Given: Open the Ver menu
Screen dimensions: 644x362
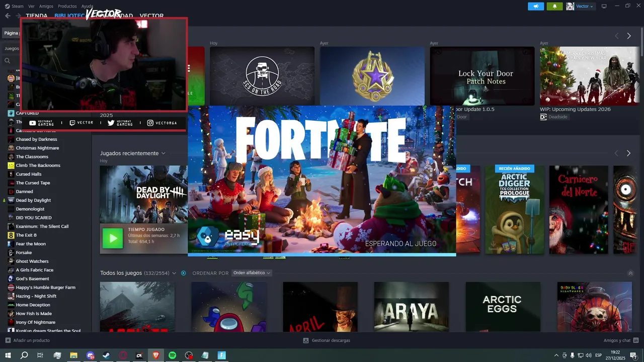Looking at the screenshot, I should [31, 6].
